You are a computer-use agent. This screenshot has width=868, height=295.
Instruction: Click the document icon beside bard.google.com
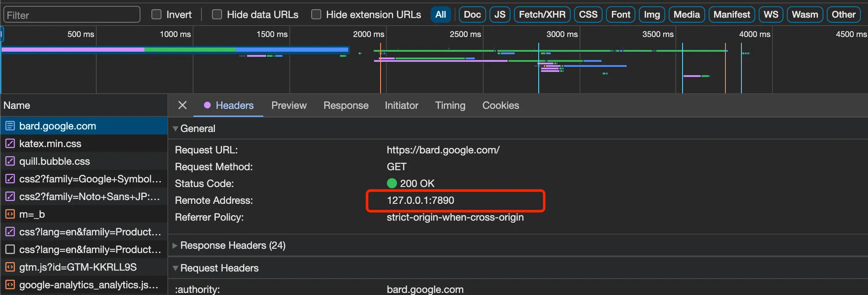[10, 126]
